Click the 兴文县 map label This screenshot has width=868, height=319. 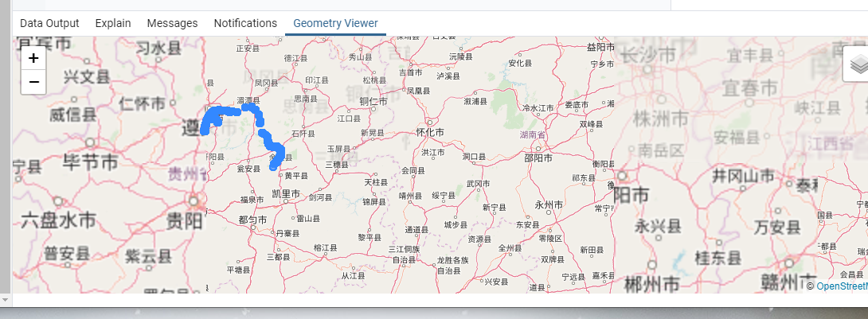(x=86, y=77)
